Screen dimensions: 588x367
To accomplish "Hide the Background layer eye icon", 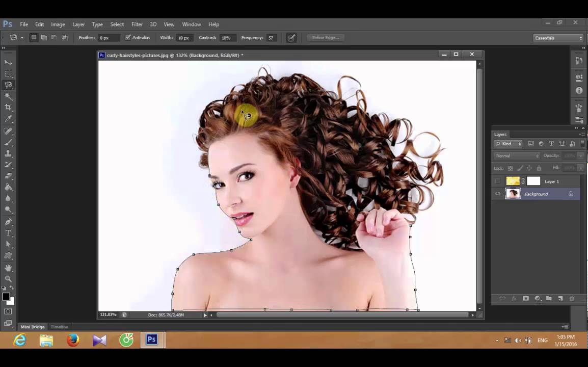I will [498, 194].
